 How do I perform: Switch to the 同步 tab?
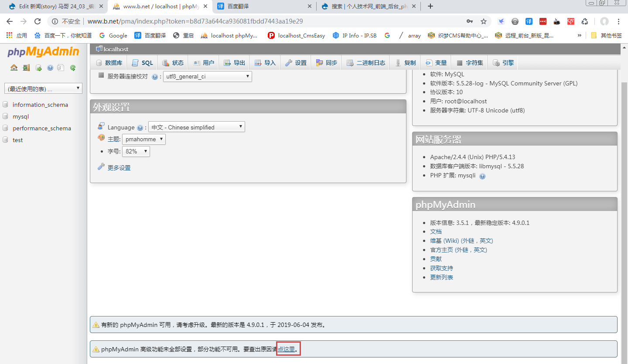point(327,63)
